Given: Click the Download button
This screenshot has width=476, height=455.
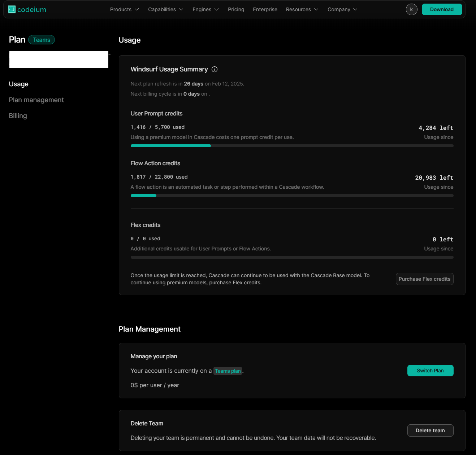Looking at the screenshot, I should tap(442, 9).
